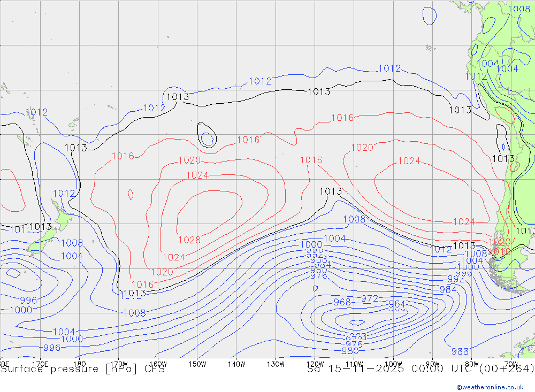Click the red 1028 isobar label
The height and width of the screenshot is (392, 535).
tap(189, 240)
